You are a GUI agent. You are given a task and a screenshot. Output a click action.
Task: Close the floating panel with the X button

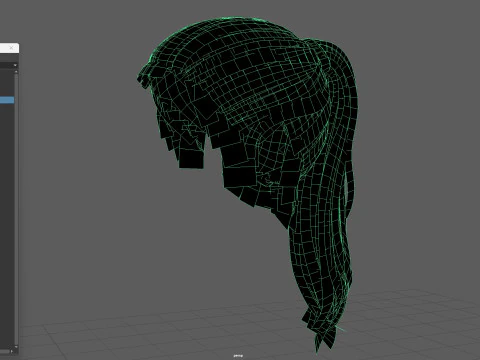pyautogui.click(x=11, y=48)
